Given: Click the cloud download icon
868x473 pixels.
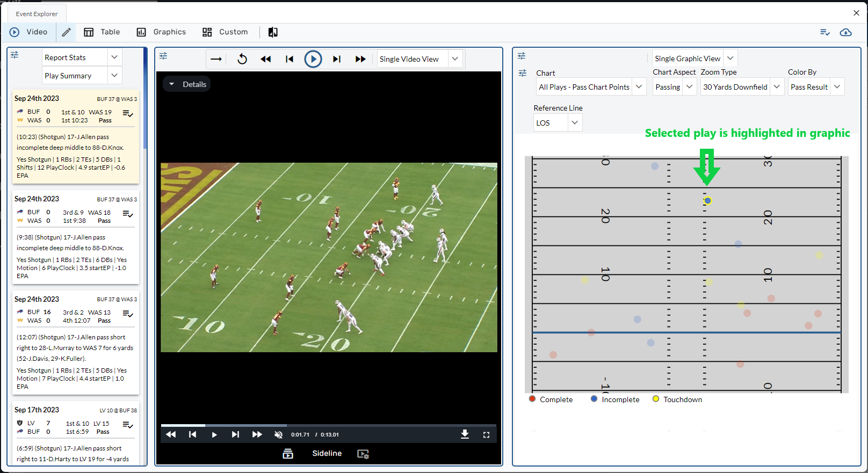Looking at the screenshot, I should click(x=845, y=32).
